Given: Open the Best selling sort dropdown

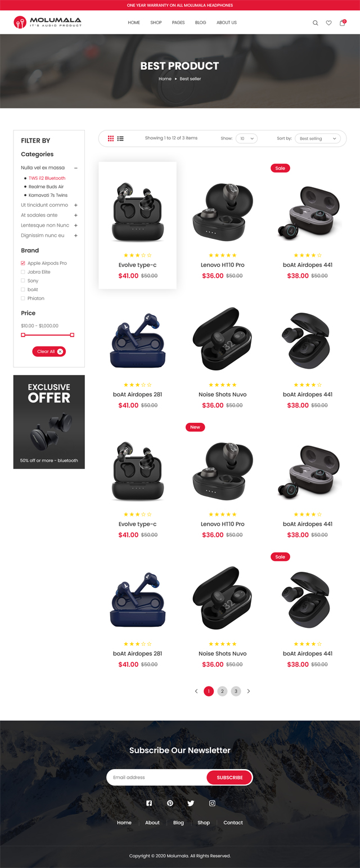Looking at the screenshot, I should tap(318, 138).
